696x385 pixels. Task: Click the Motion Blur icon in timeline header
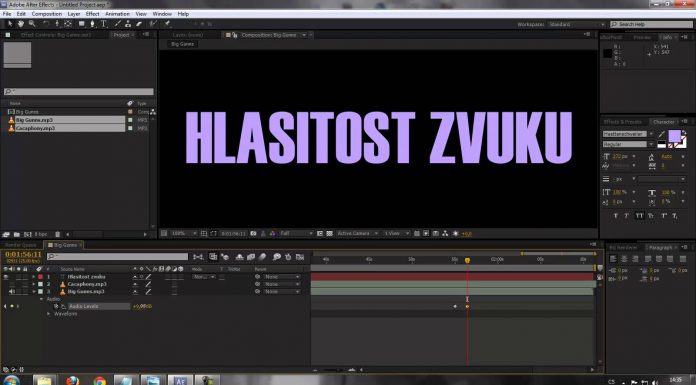point(262,257)
